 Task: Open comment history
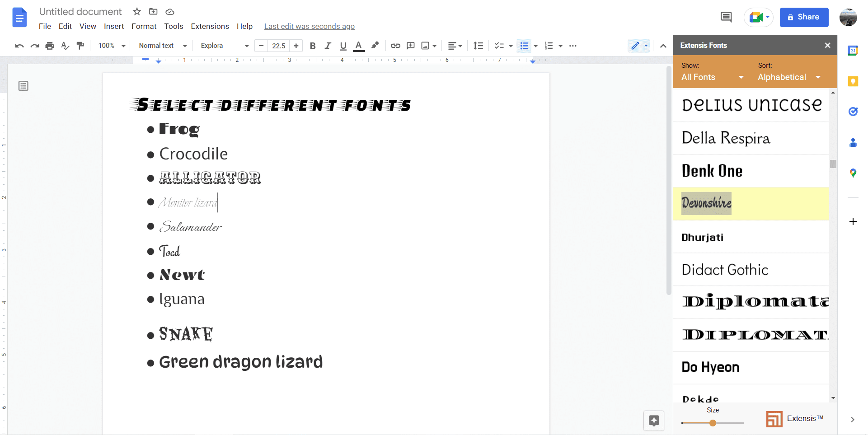coord(726,17)
